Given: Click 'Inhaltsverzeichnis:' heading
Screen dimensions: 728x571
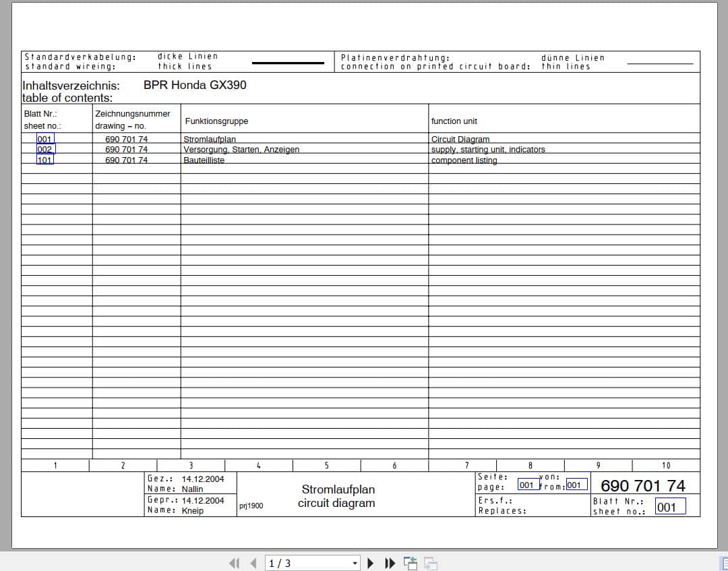Looking at the screenshot, I should coord(71,86).
